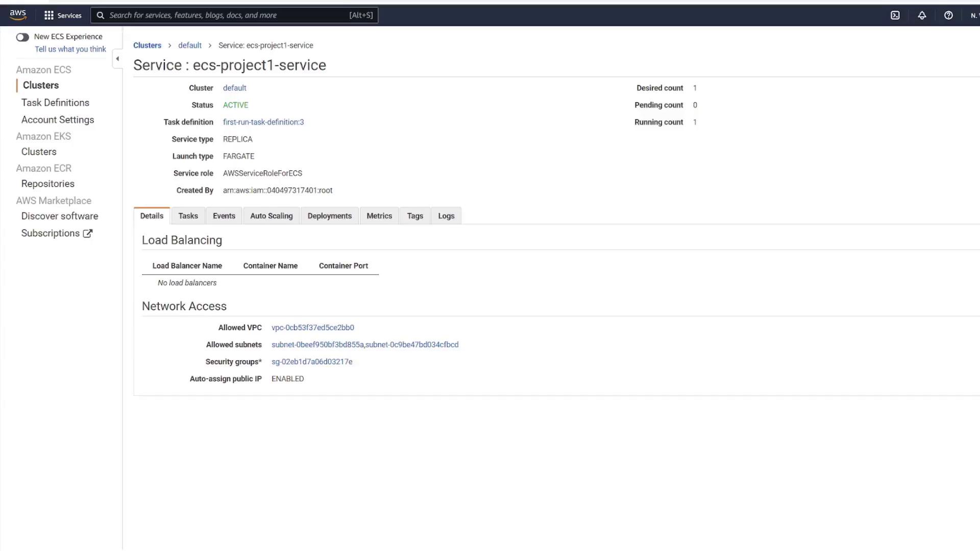
Task: Select Clusters under Amazon ECS
Action: pyautogui.click(x=41, y=85)
